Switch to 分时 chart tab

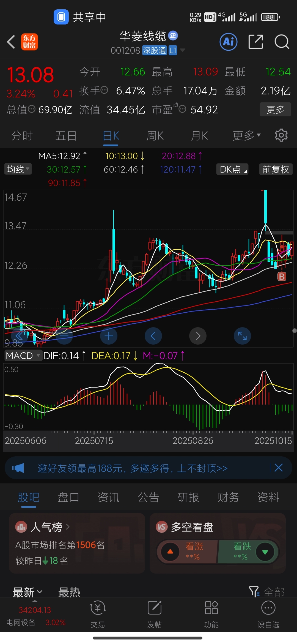click(x=22, y=136)
